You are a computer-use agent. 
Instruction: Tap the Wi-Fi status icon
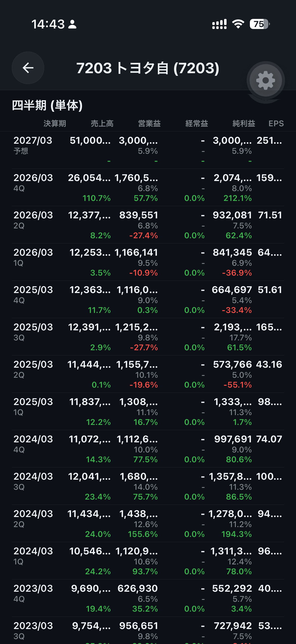pos(238,24)
